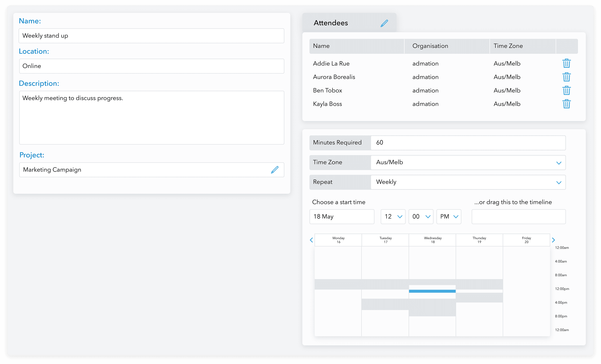
Task: Advance timeline to next week
Action: coord(553,240)
